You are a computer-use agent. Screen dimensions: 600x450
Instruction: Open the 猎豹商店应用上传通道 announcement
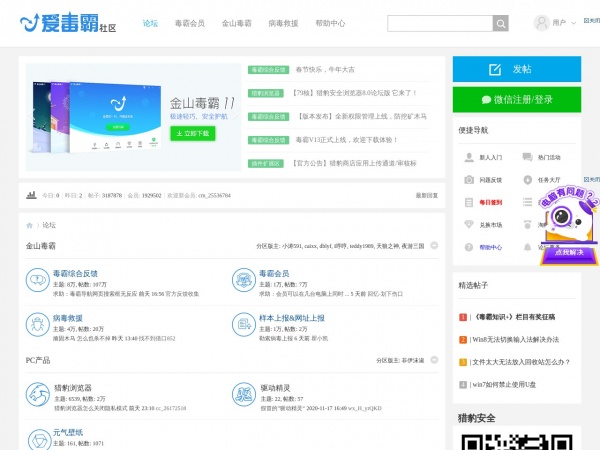[354, 163]
